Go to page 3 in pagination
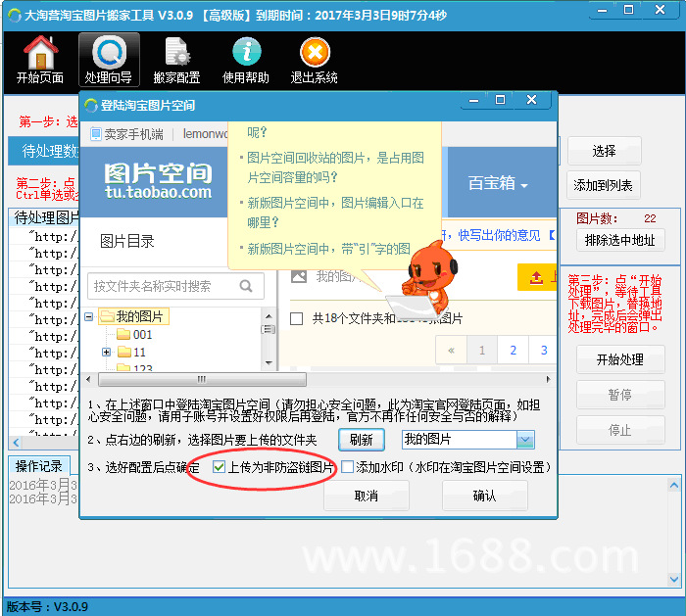 click(543, 351)
